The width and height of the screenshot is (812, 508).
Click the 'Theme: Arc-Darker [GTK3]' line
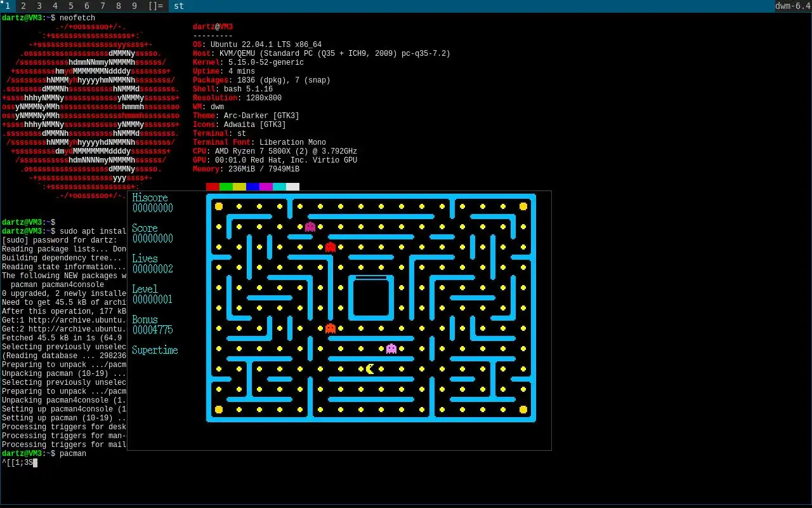(246, 116)
